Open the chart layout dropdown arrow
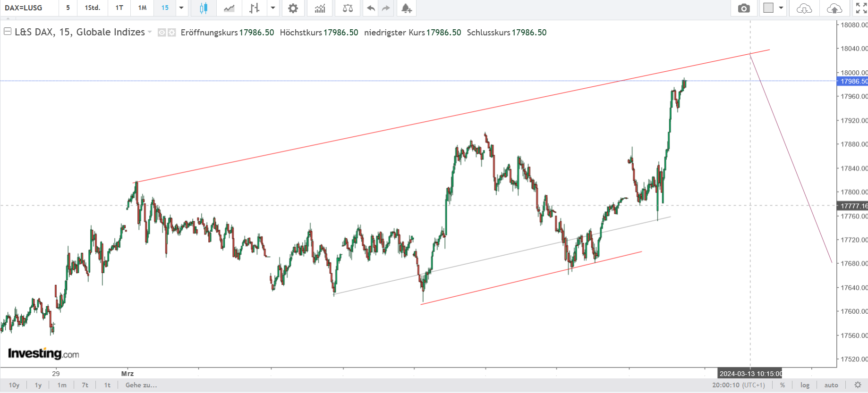This screenshot has height=393, width=868. click(781, 8)
